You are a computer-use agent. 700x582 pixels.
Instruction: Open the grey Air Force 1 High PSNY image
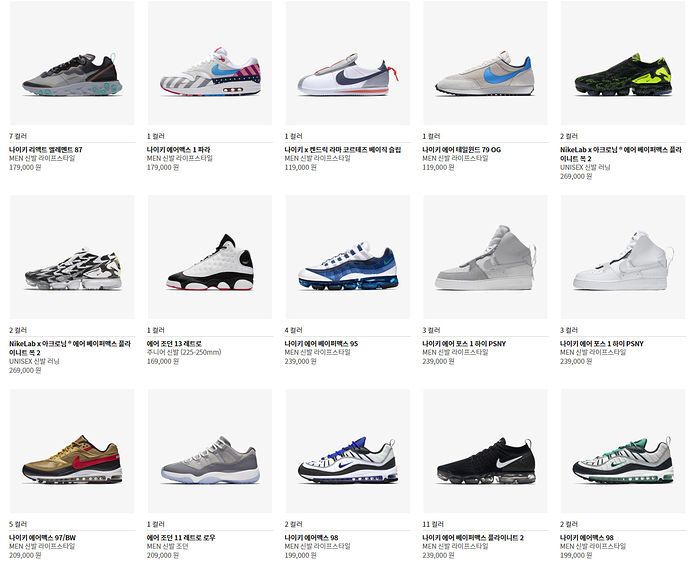(x=485, y=257)
